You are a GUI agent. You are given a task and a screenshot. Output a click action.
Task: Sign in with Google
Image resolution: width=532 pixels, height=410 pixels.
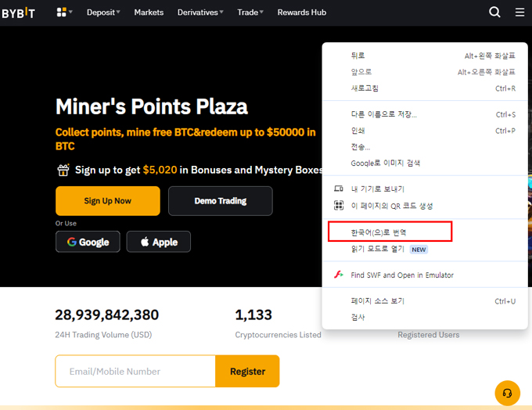click(88, 242)
